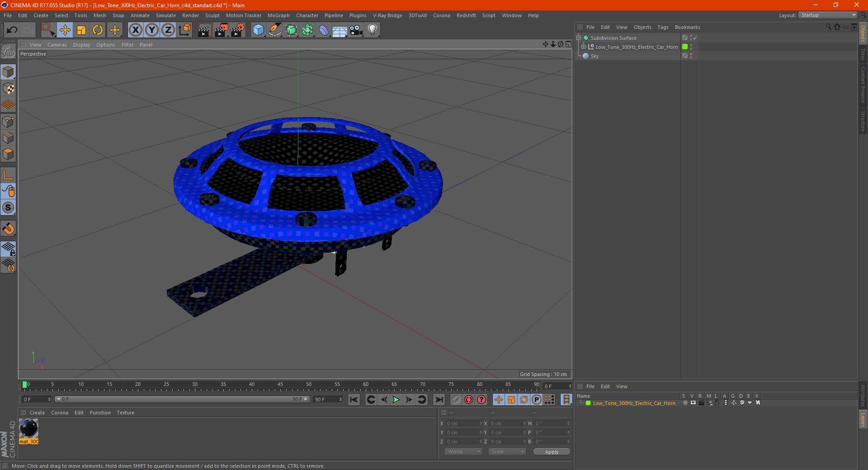Open the Layers side tab
This screenshot has width=868, height=470.
(863, 419)
